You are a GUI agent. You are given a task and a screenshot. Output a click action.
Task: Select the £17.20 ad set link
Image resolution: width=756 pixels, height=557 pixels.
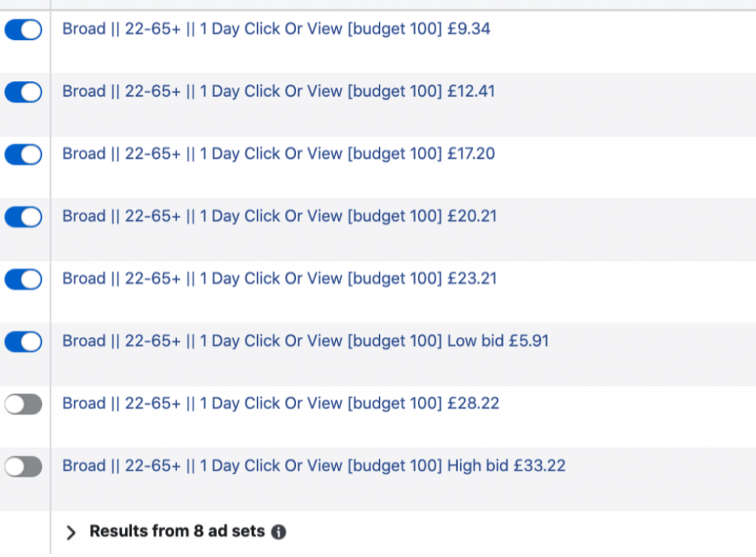point(278,154)
